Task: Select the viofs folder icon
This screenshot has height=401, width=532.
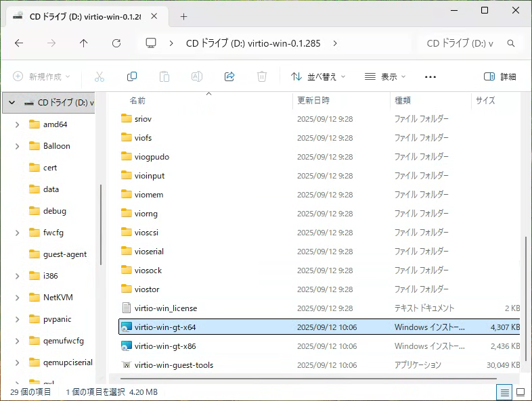Action: coord(126,138)
